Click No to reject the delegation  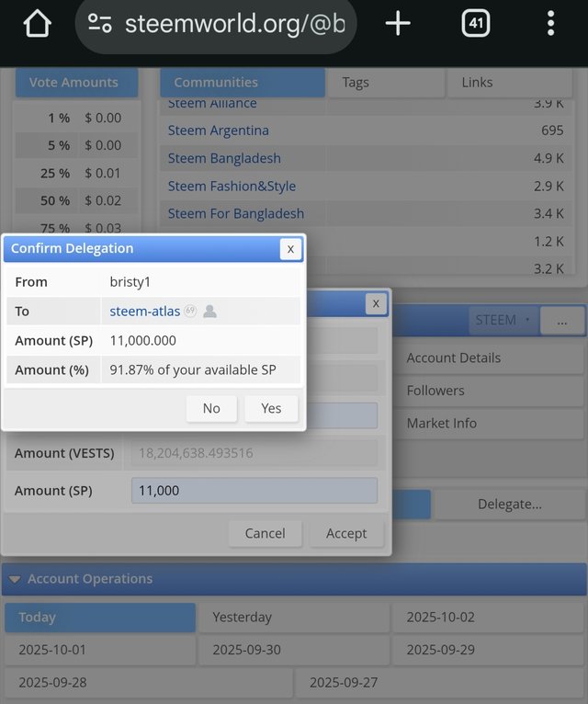(x=211, y=409)
